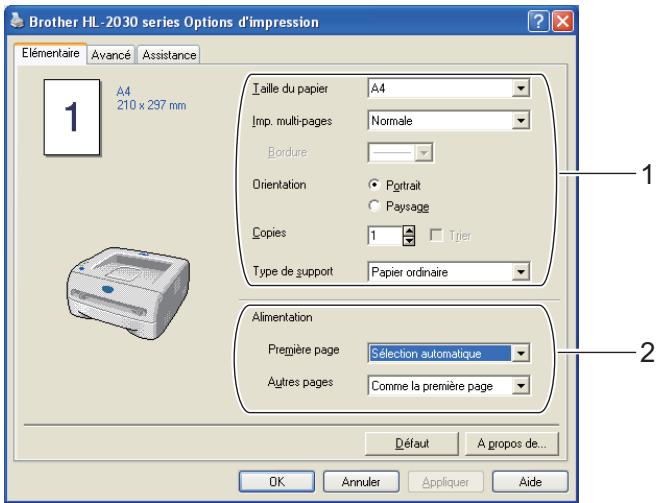This screenshot has height=503, width=659.
Task: Click the Annuler button
Action: [x=361, y=482]
